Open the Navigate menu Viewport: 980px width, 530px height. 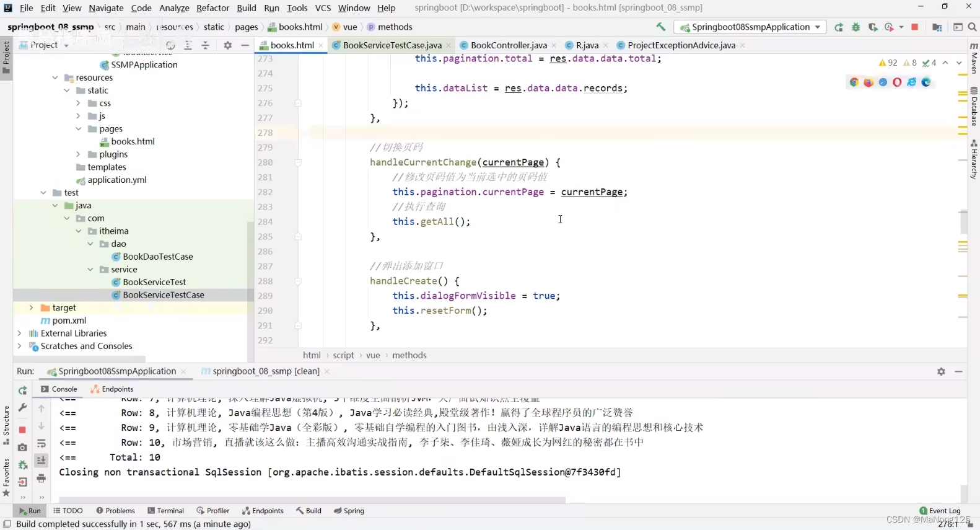click(x=106, y=8)
